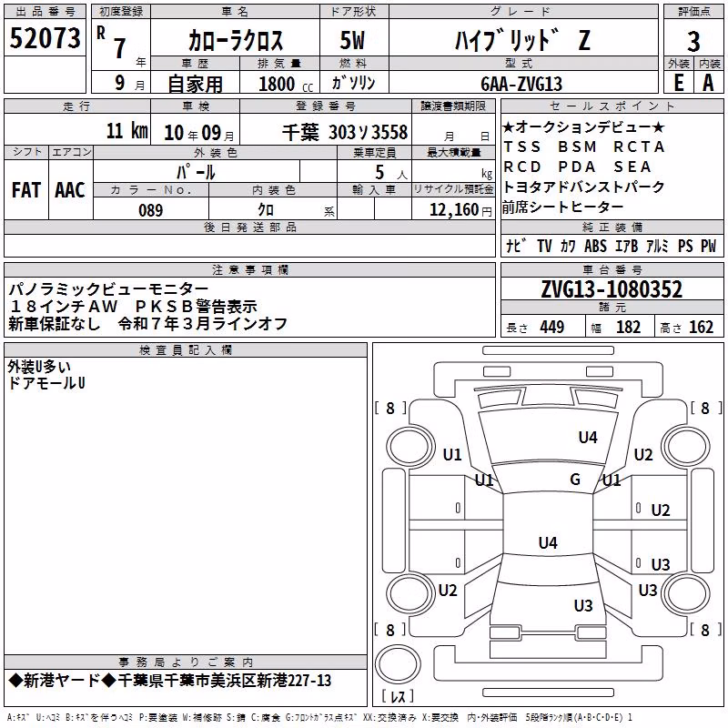The width and height of the screenshot is (728, 728).
Task: Click the １８インチAW note
Action: coord(64,307)
